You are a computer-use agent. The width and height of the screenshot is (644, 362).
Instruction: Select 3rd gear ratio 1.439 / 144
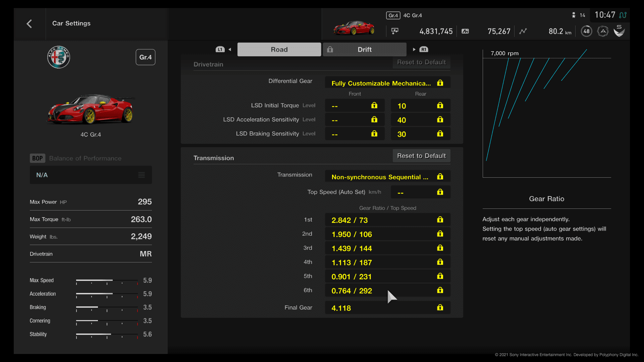click(x=387, y=248)
